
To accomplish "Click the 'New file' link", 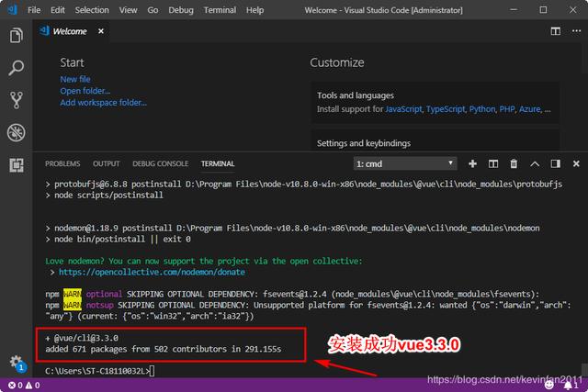I will [75, 80].
